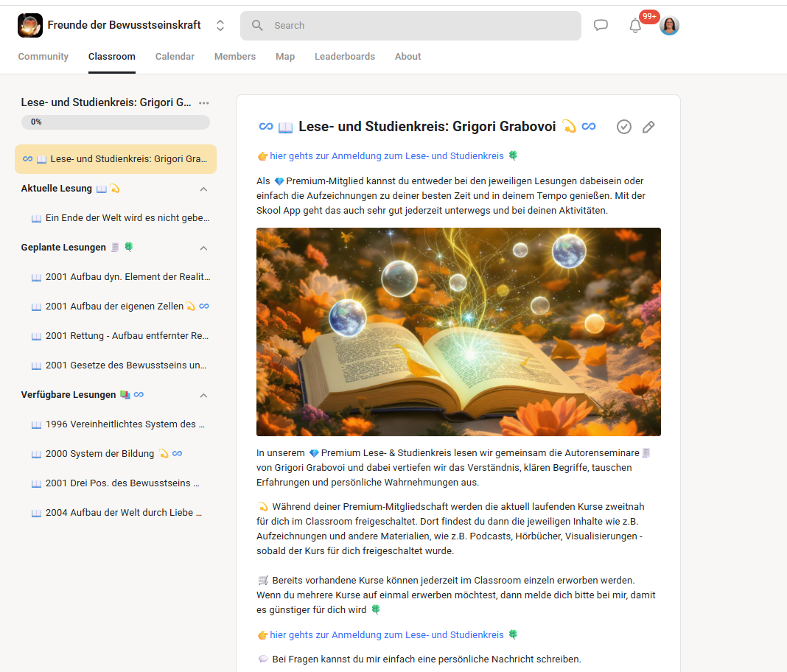Click the 99+ notification badge
Viewport: 787px width, 672px height.
pyautogui.click(x=649, y=16)
